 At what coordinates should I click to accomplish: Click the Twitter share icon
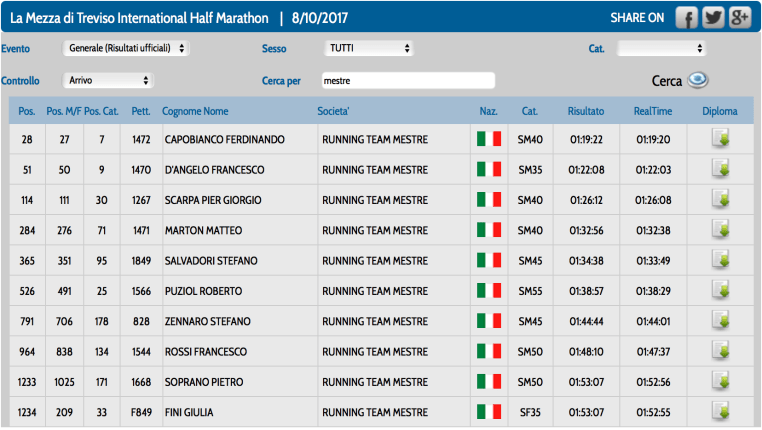point(713,18)
